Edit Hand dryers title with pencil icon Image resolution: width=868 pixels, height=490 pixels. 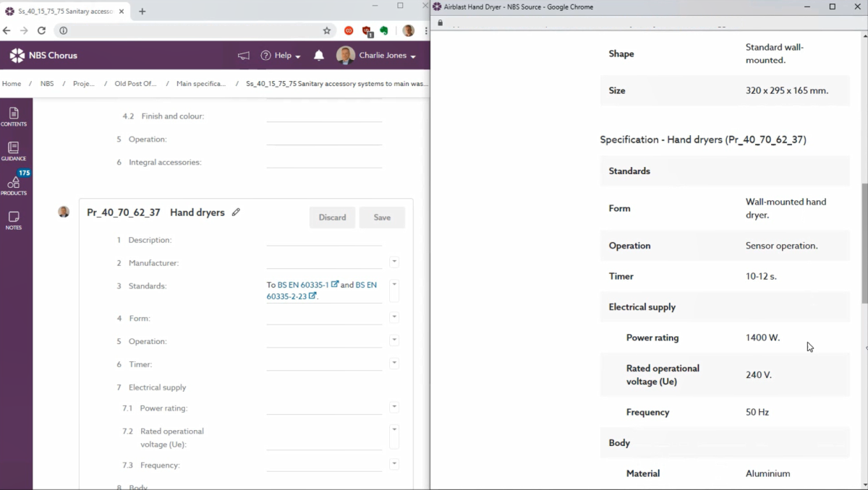(x=236, y=212)
